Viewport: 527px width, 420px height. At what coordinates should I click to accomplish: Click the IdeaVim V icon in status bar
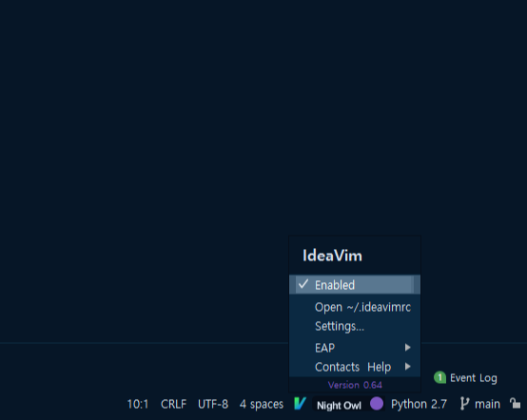[300, 403]
